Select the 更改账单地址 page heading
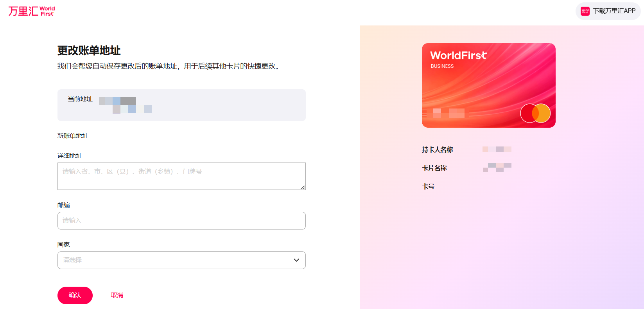Viewport: 644px width, 309px height. click(x=89, y=51)
